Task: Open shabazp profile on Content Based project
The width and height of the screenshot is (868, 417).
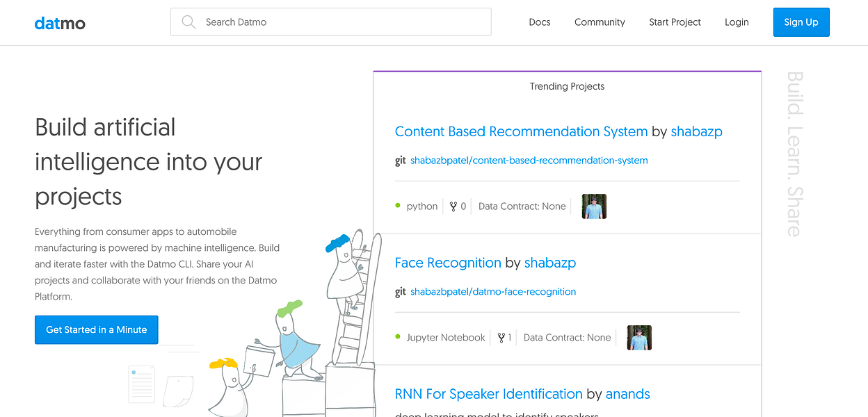Action: click(696, 131)
